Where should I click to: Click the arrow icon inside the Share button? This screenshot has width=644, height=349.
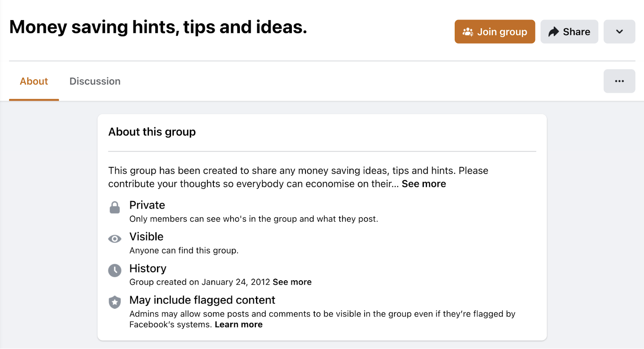coord(554,31)
